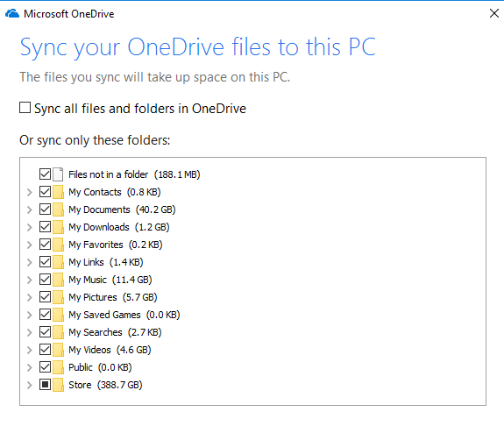Uncheck the My Downloads checkbox
Screen dimensions: 504x426
45,227
